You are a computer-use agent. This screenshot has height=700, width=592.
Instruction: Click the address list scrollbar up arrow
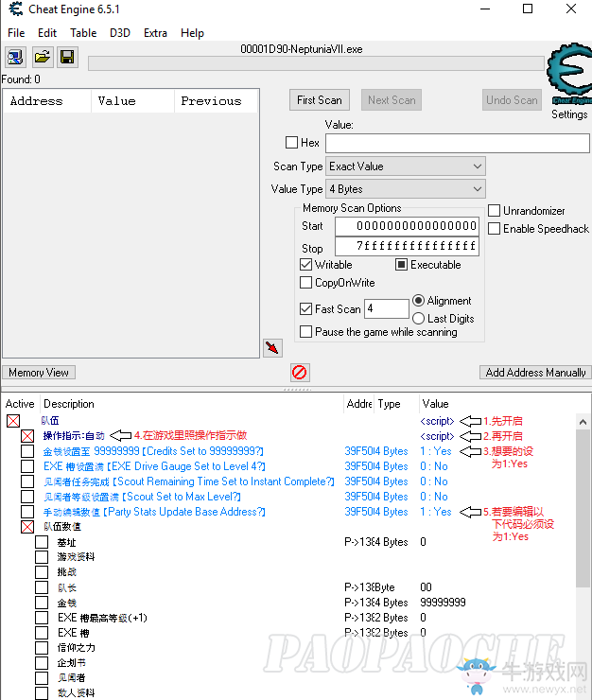(583, 422)
